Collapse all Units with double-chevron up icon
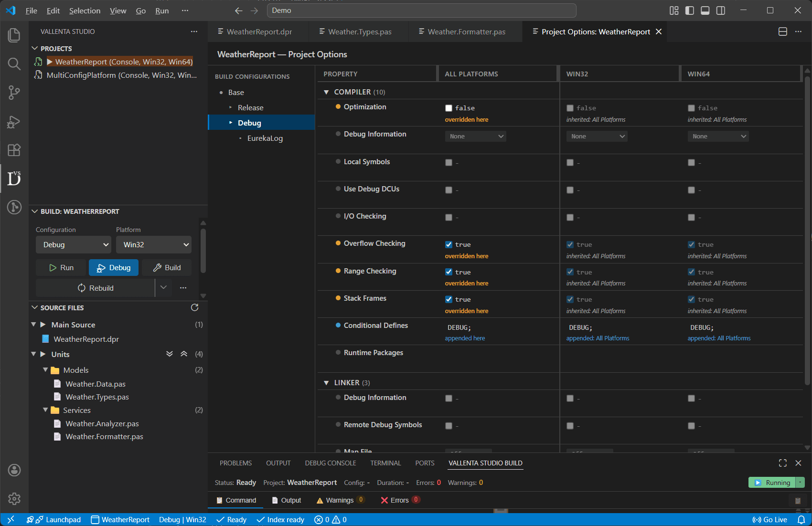 tap(184, 354)
